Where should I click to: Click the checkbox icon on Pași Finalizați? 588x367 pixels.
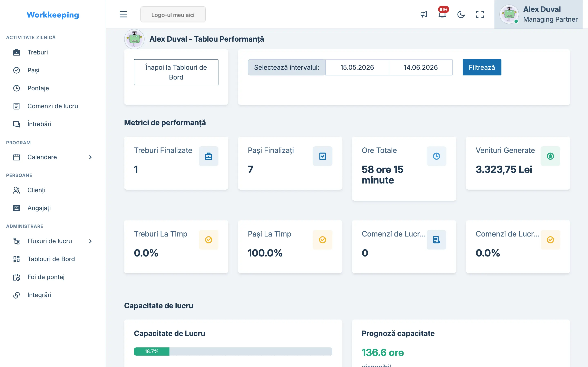tap(322, 156)
